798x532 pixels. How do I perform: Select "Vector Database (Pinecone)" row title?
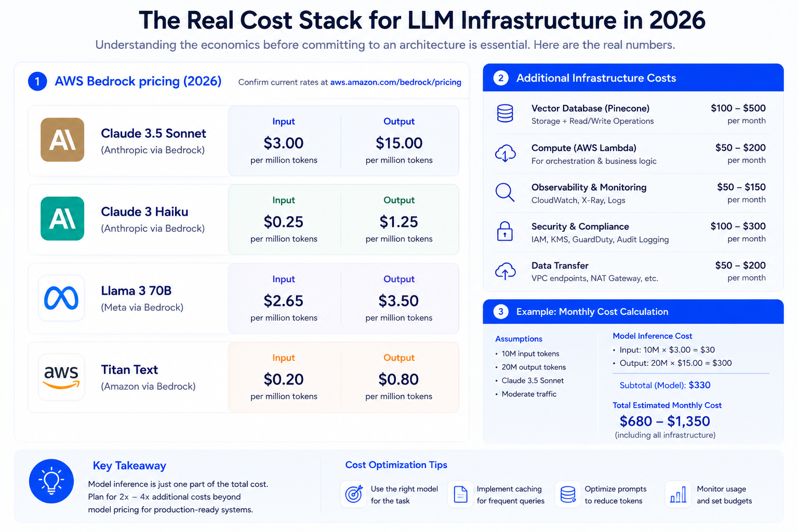[590, 108]
